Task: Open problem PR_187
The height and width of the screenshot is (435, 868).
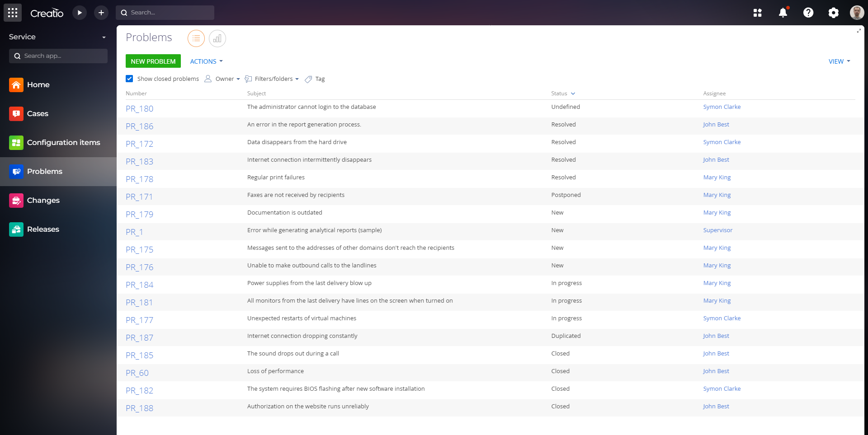Action: click(x=140, y=338)
